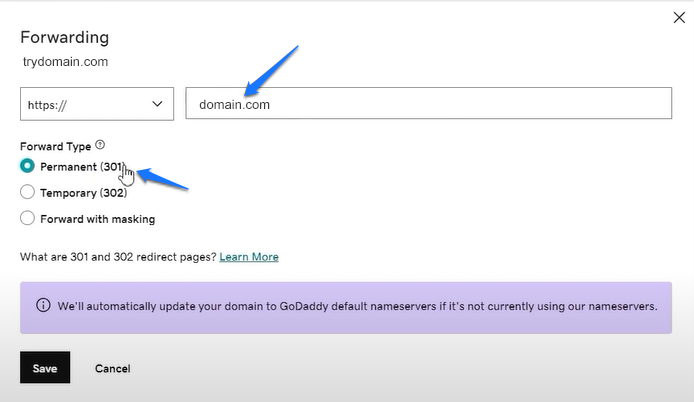The height and width of the screenshot is (402, 694).
Task: Cancel the forwarding changes
Action: tap(112, 368)
